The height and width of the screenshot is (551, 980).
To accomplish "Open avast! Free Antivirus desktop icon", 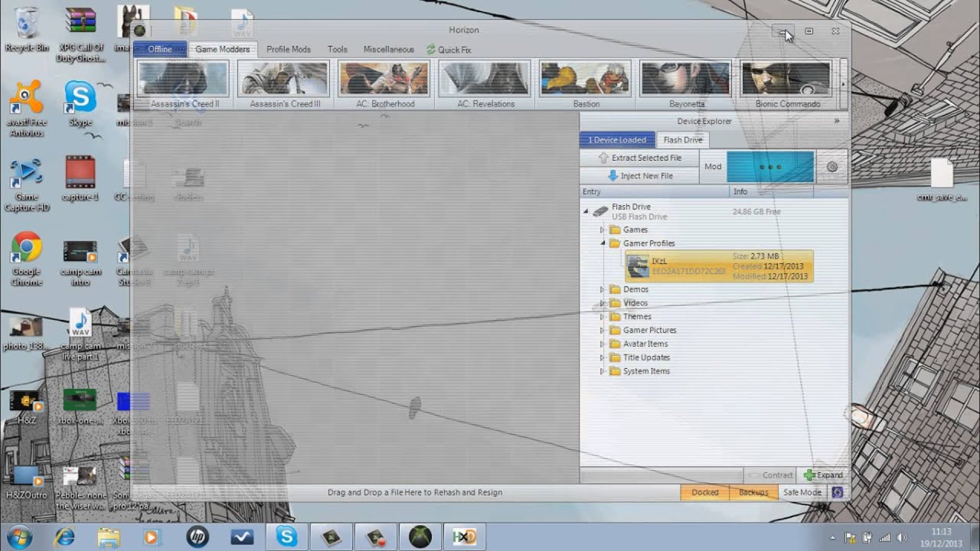I will pos(27,109).
